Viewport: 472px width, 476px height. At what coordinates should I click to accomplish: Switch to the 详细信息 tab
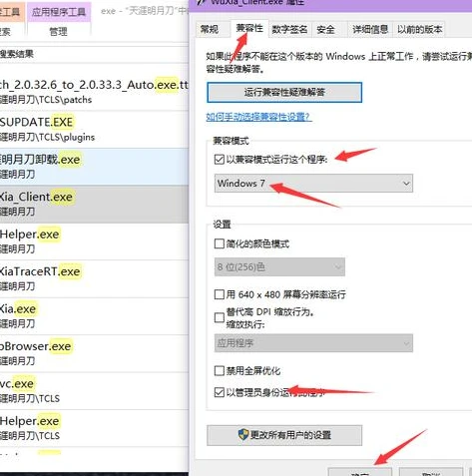click(370, 30)
